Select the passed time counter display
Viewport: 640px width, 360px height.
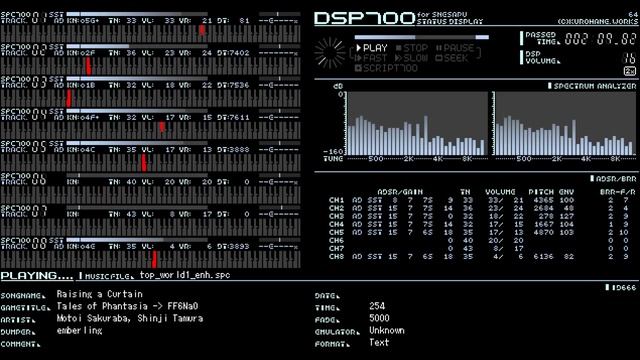600,39
